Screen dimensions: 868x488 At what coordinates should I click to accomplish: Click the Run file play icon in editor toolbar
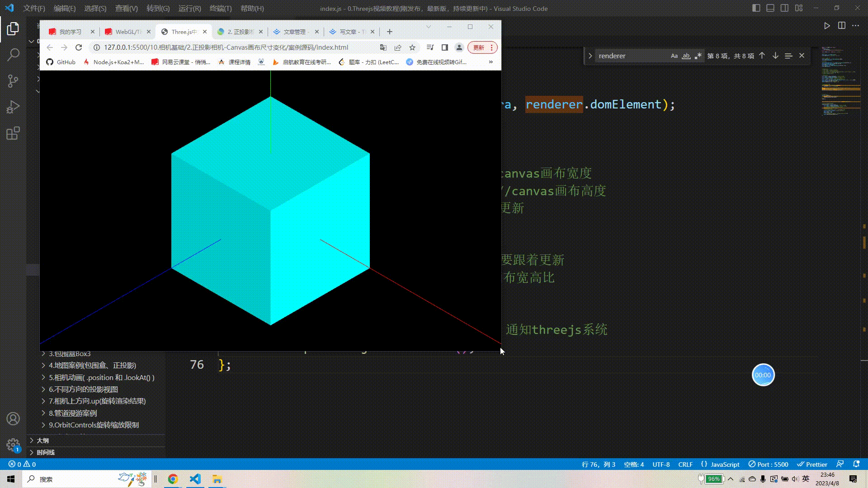pos(827,25)
